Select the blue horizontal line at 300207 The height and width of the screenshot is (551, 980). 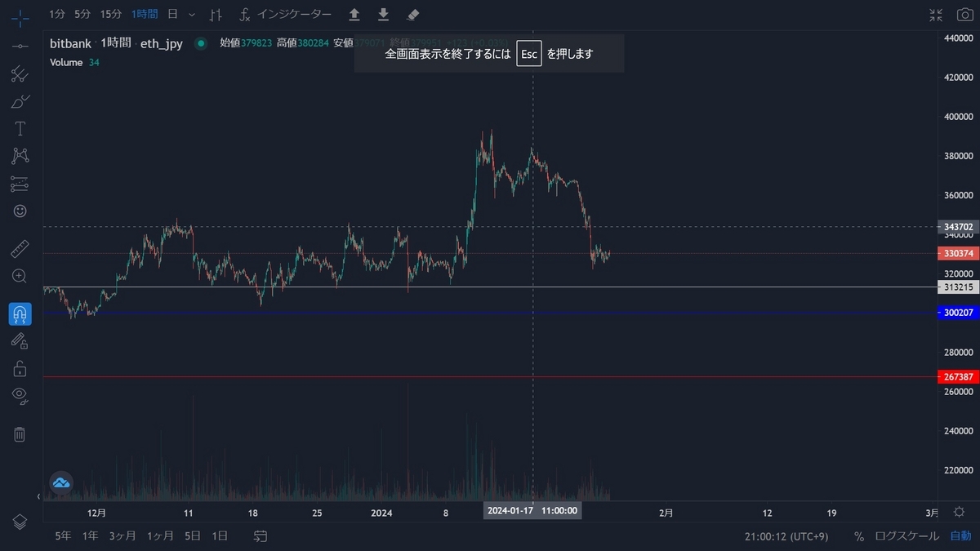[x=490, y=313]
